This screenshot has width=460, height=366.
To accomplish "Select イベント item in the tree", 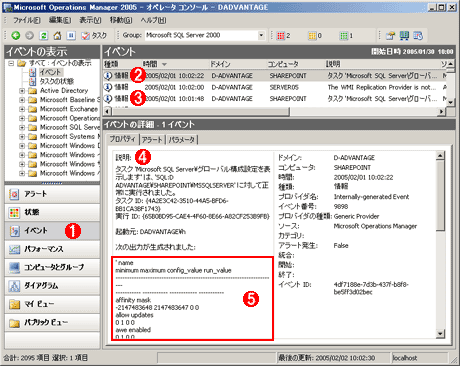I will (x=50, y=72).
